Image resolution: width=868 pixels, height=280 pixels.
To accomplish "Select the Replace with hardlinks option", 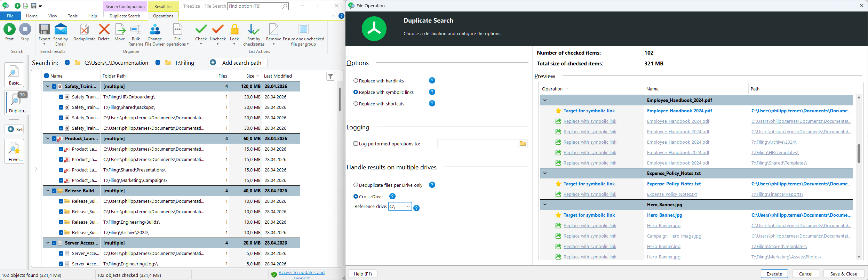I will (356, 81).
